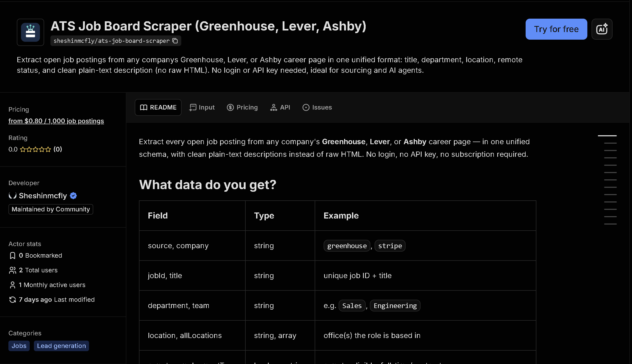
Task: Click the 'stripe' code example
Action: [390, 246]
